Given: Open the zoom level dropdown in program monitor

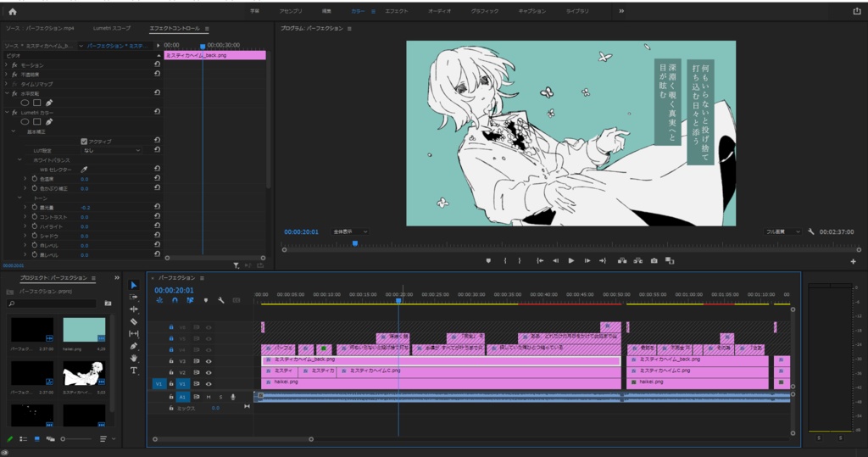Looking at the screenshot, I should [x=350, y=231].
